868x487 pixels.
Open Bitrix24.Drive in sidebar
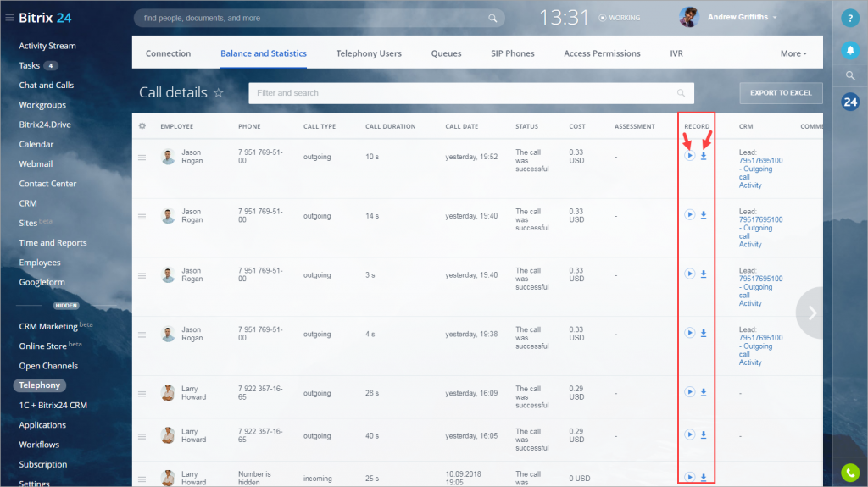point(45,125)
